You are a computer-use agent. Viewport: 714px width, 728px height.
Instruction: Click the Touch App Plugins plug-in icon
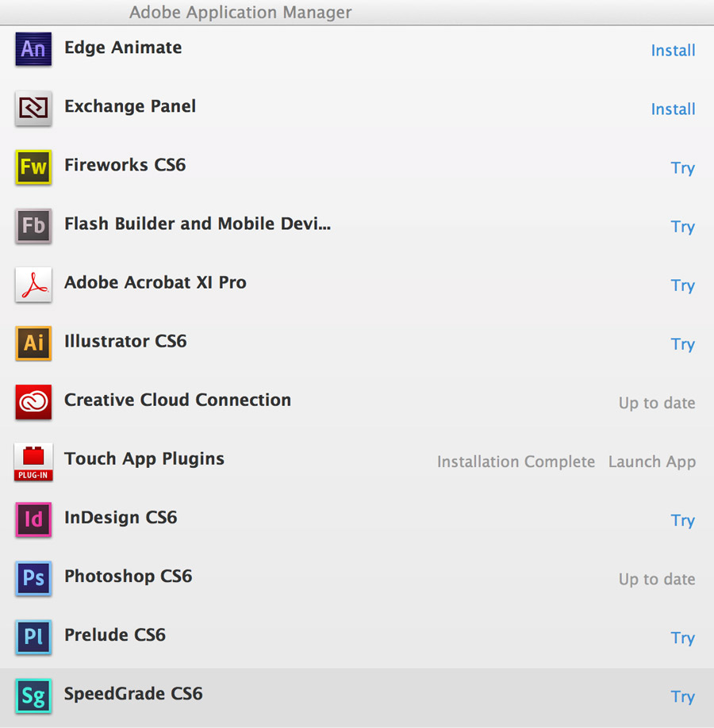[x=33, y=462]
